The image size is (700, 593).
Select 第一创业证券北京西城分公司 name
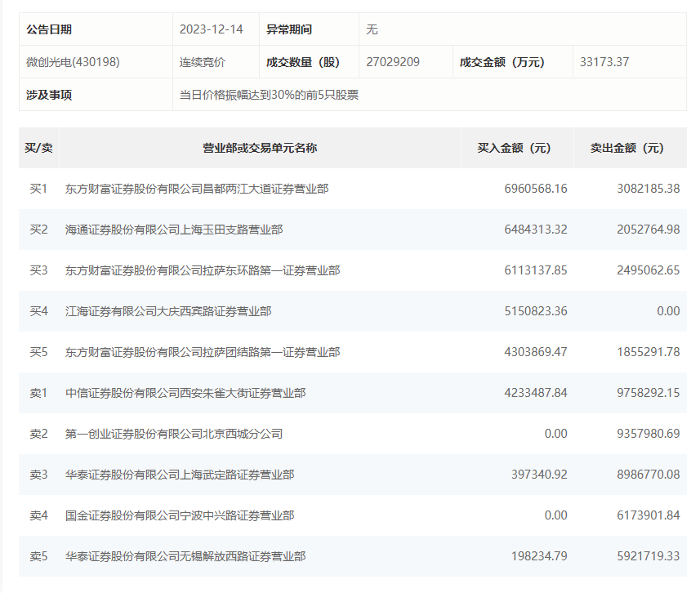174,434
